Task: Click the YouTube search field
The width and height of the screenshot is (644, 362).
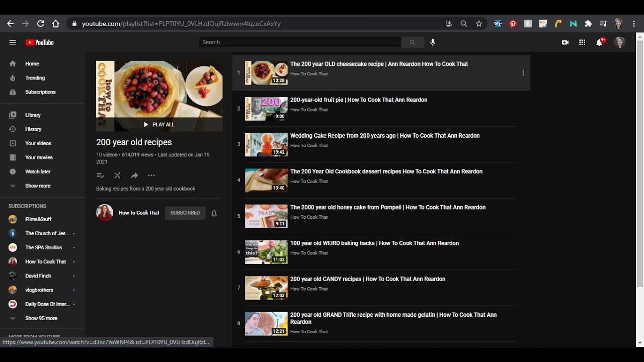Action: coord(300,42)
